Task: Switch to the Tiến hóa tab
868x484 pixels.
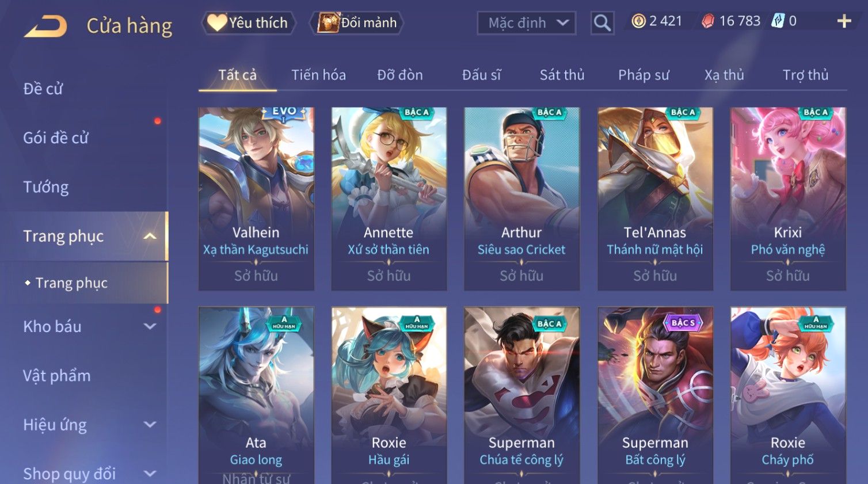Action: tap(318, 75)
